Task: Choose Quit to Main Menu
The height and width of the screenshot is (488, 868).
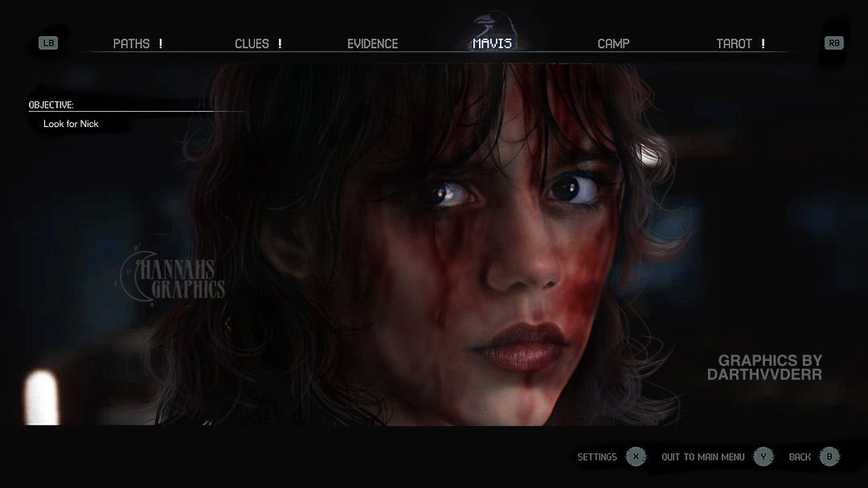Action: click(x=703, y=457)
